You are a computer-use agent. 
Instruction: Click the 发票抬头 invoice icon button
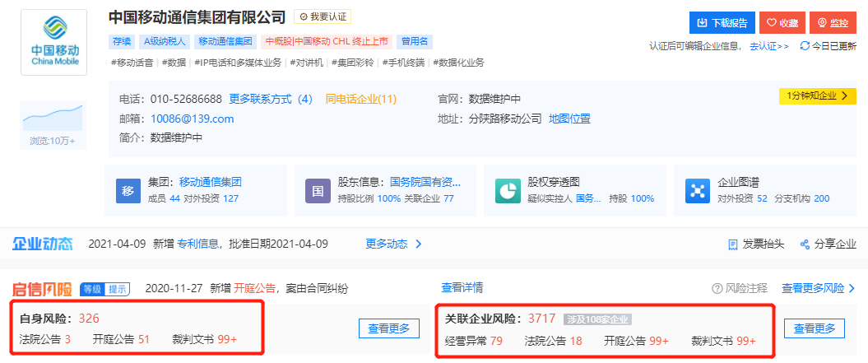[756, 244]
